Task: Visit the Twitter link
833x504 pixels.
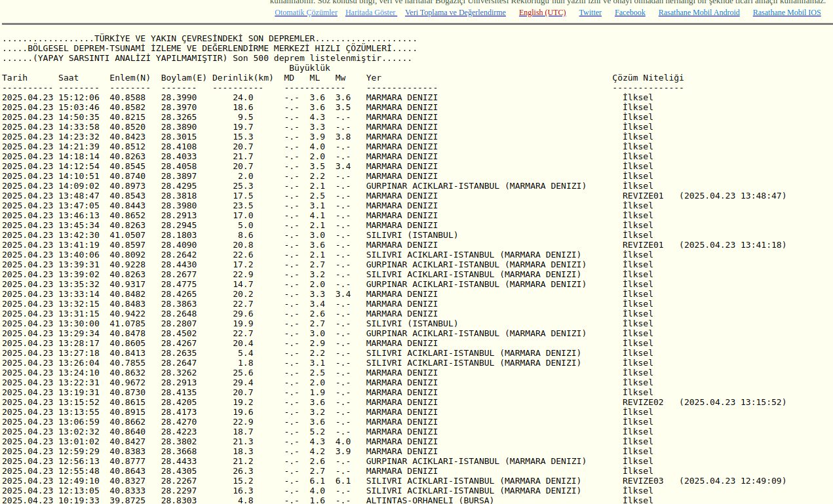Action: (x=590, y=12)
